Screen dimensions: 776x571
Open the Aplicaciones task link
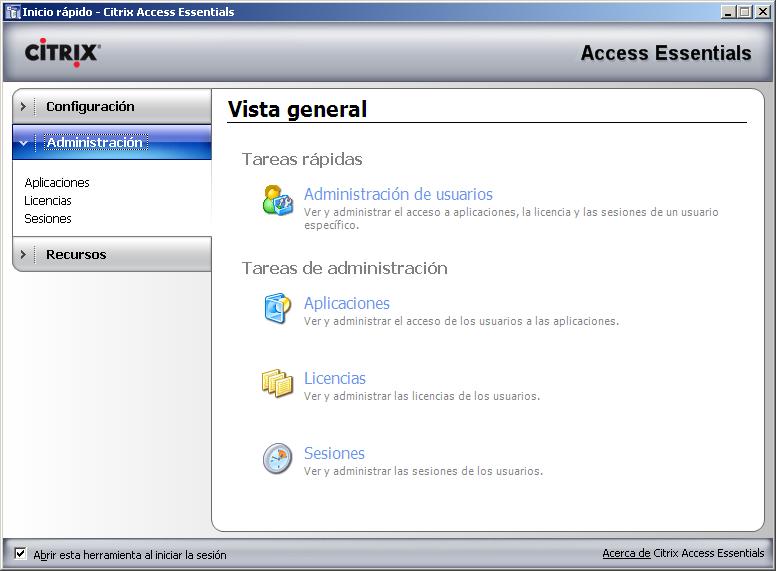pyautogui.click(x=347, y=303)
